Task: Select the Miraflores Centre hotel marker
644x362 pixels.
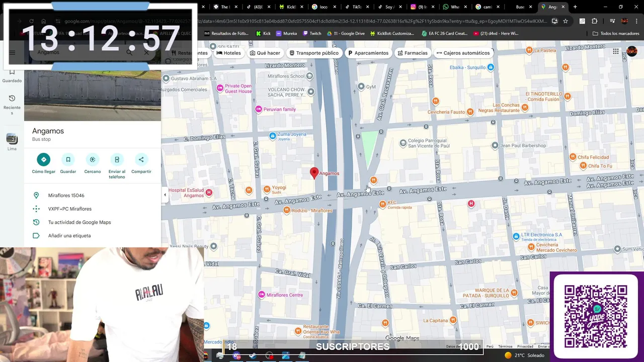Action: click(261, 295)
